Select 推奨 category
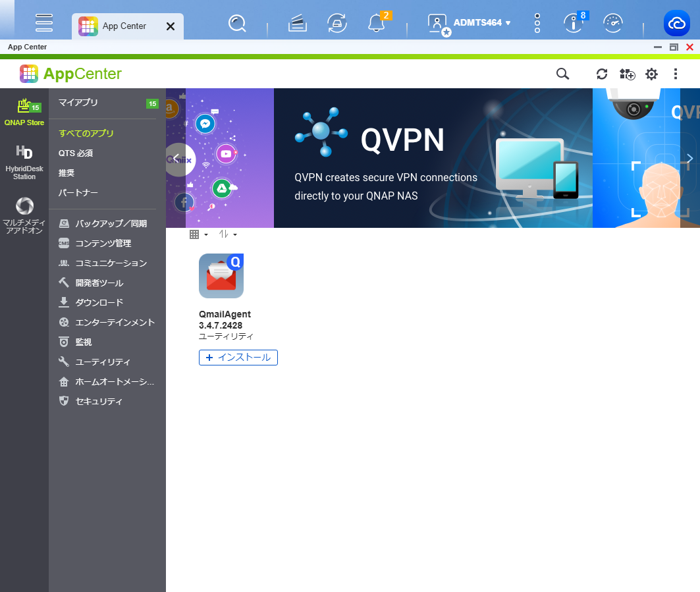The width and height of the screenshot is (700, 592). tap(67, 173)
